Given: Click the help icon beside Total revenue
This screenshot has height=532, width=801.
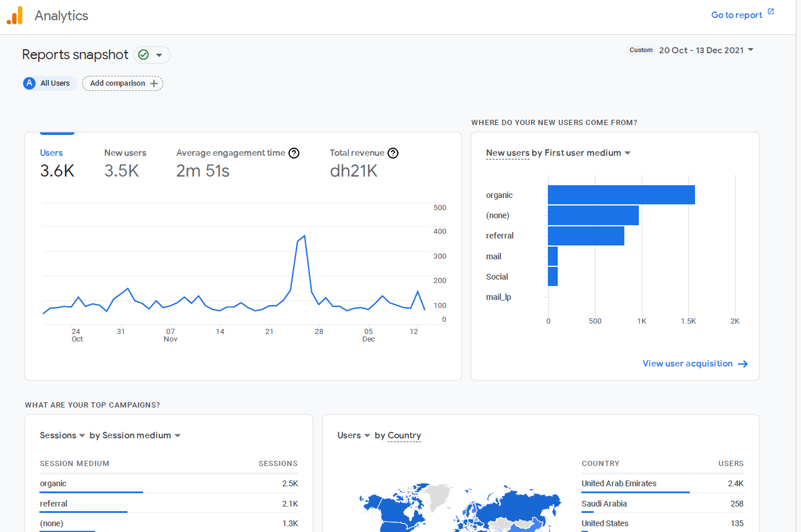Looking at the screenshot, I should coord(393,153).
